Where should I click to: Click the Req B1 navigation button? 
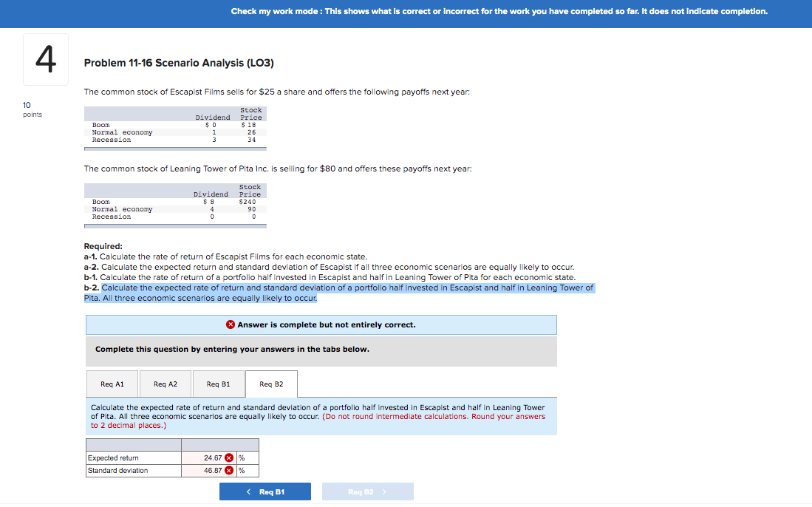[265, 491]
